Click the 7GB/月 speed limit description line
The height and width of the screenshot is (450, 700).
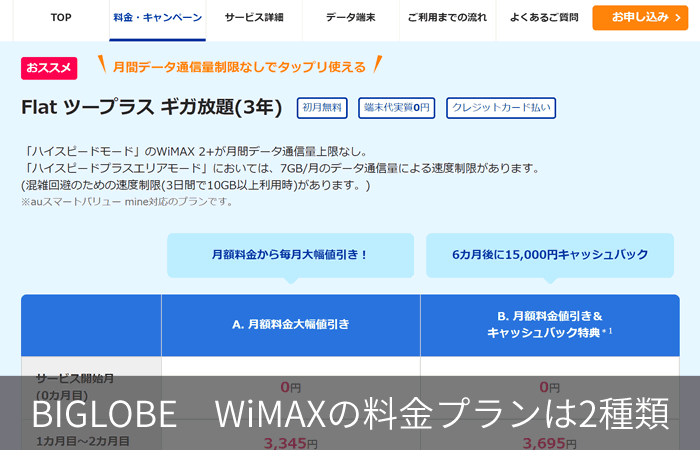[282, 168]
